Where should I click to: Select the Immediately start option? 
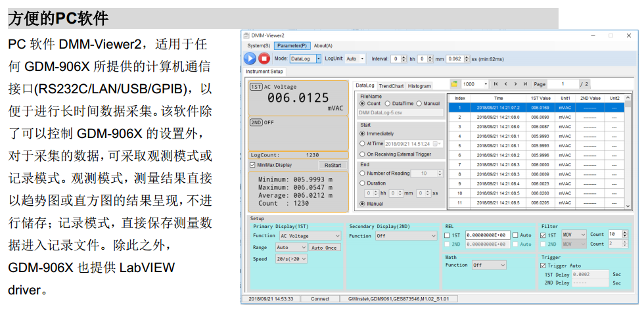click(362, 133)
